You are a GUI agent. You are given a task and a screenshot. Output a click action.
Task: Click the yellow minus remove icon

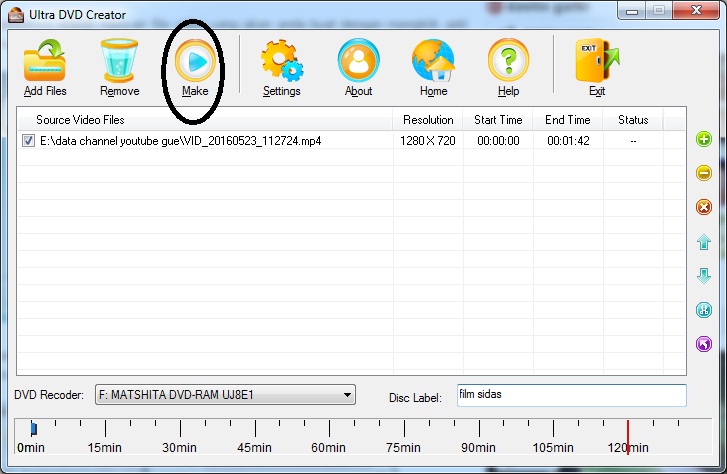(704, 173)
